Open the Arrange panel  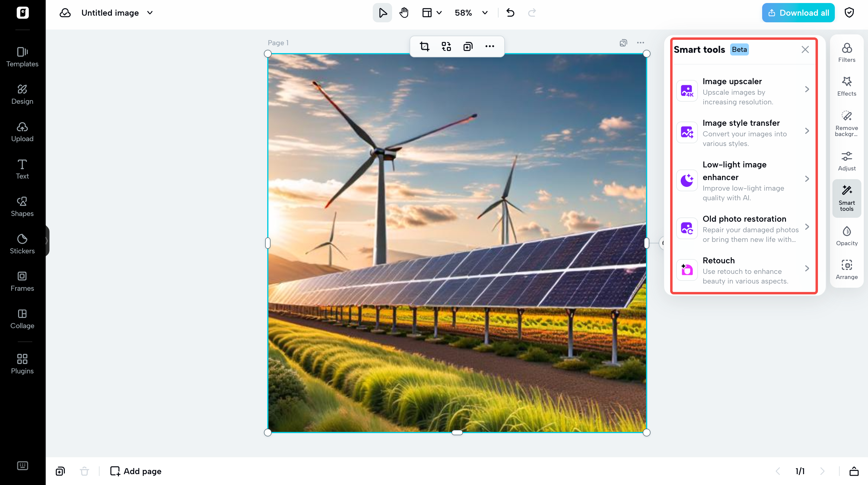[x=846, y=270]
